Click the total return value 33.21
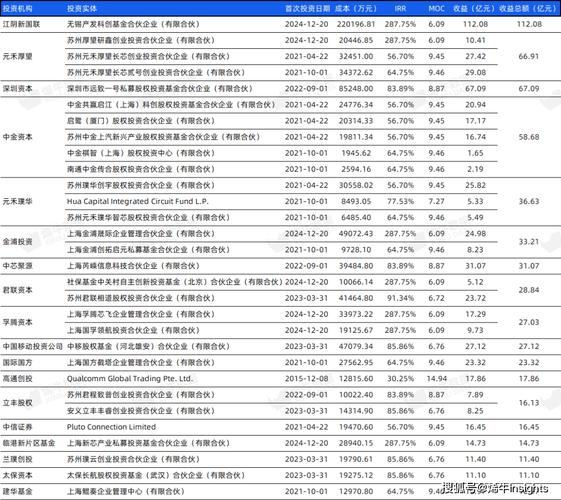 (x=529, y=242)
